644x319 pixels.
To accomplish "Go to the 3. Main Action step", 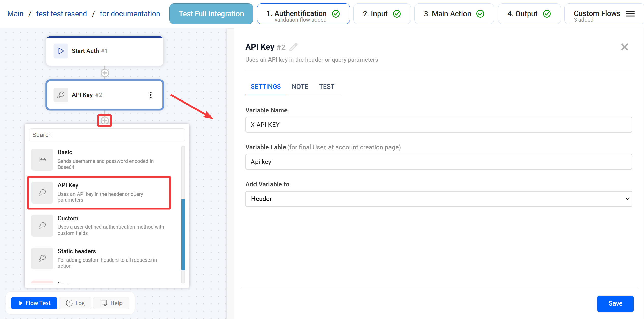I will (x=454, y=14).
